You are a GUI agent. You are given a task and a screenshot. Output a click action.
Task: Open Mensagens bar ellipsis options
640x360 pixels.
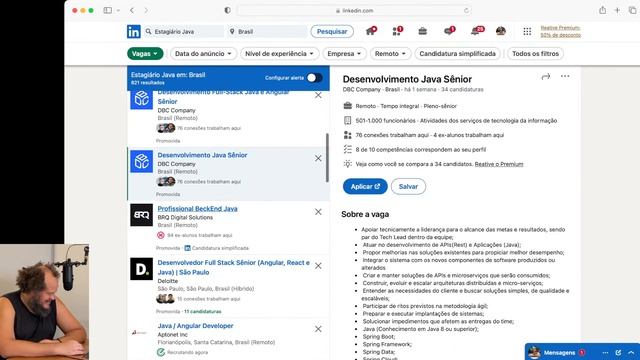coord(605,352)
